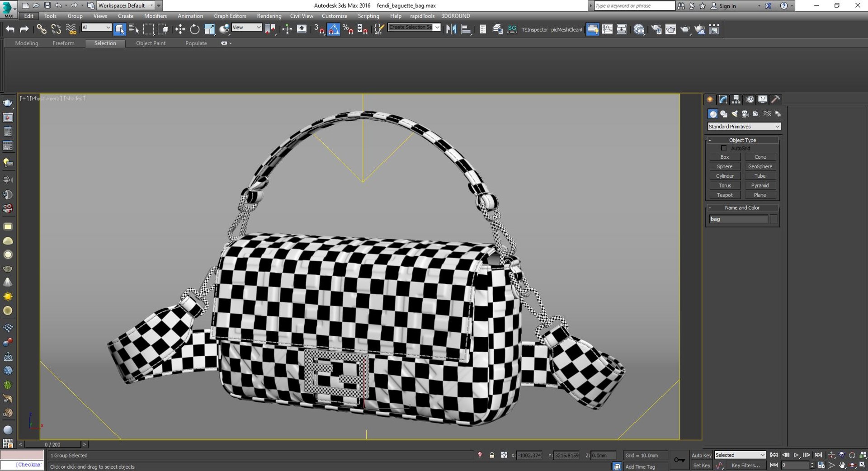Open the reference coordinate View dropdown
This screenshot has width=868, height=471.
coord(247,28)
